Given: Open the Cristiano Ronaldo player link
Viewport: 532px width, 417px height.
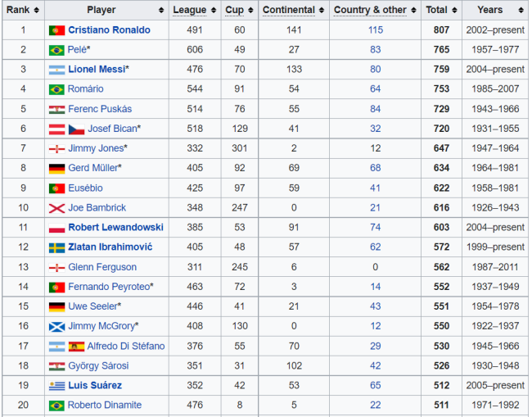Looking at the screenshot, I should (109, 29).
